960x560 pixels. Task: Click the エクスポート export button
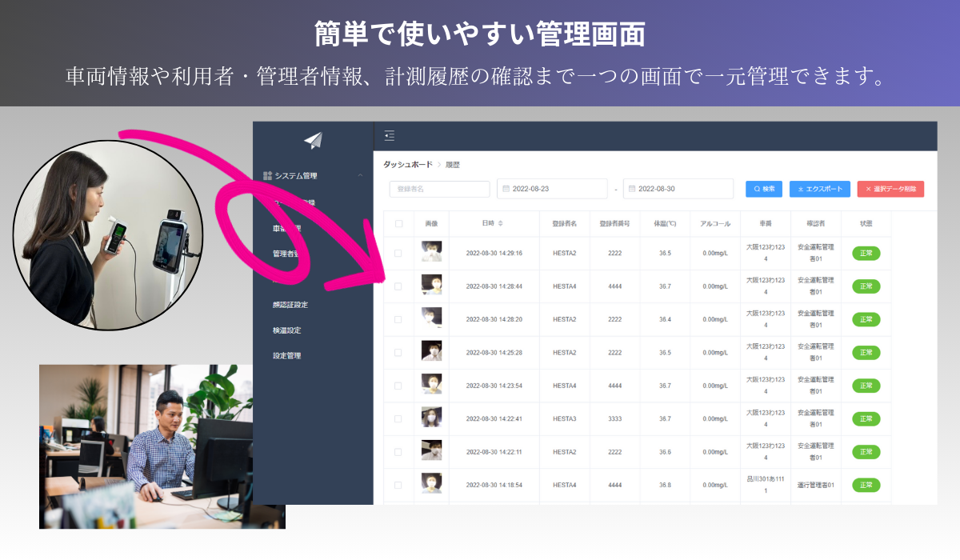[819, 189]
